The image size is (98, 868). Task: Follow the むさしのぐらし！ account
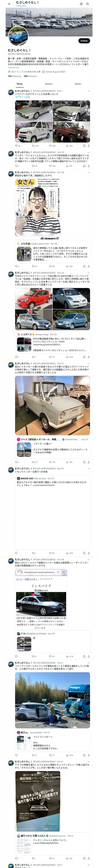click(x=84, y=41)
